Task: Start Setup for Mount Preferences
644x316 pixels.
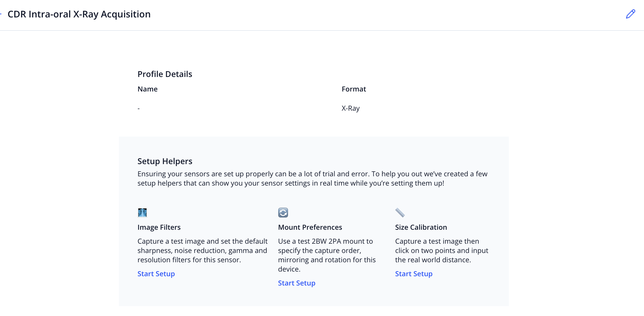Action: 296,283
